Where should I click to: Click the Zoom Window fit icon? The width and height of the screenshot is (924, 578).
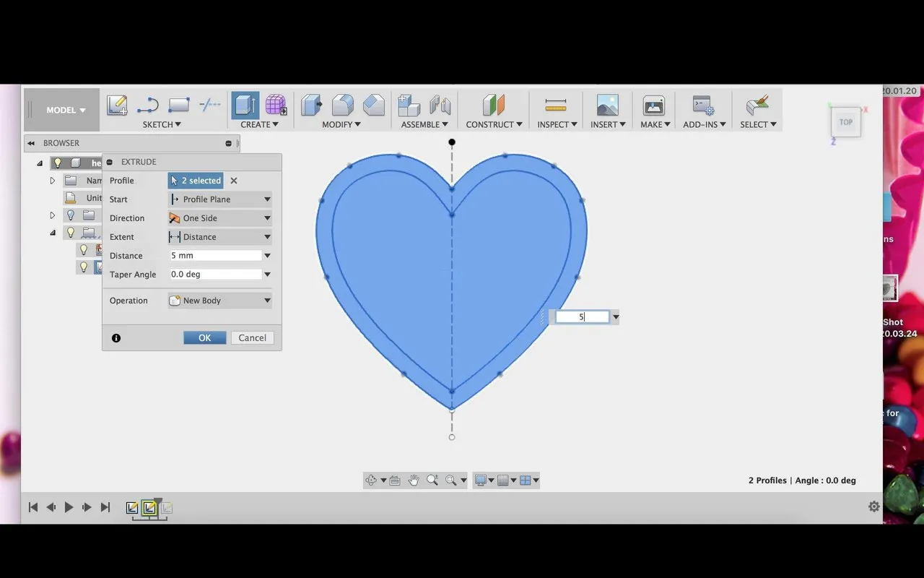pos(450,480)
